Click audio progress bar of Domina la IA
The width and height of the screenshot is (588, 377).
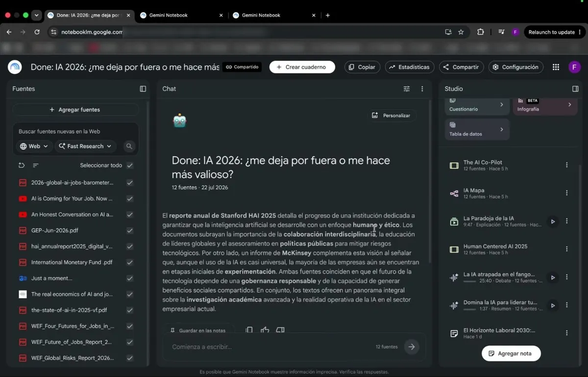click(x=469, y=309)
